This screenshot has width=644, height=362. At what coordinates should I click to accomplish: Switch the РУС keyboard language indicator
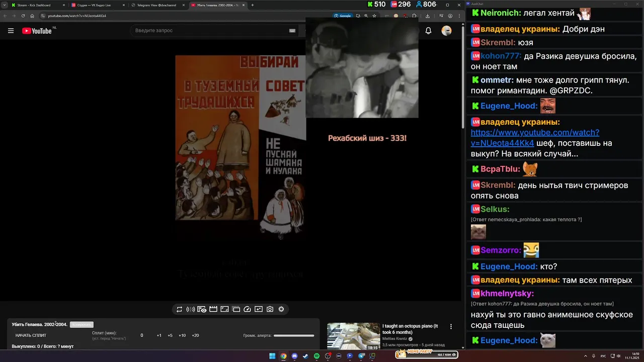click(x=603, y=356)
